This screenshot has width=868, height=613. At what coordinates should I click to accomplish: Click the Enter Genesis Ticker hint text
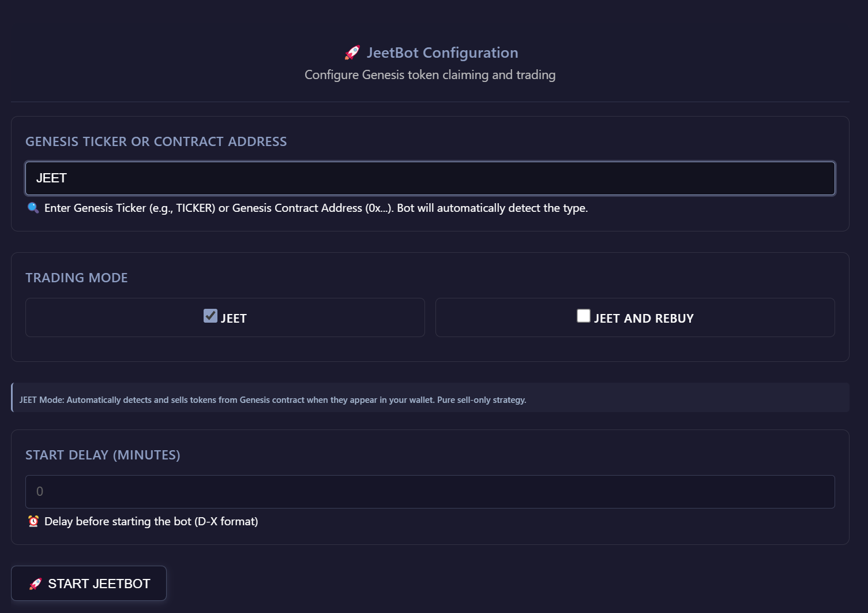[x=316, y=208]
